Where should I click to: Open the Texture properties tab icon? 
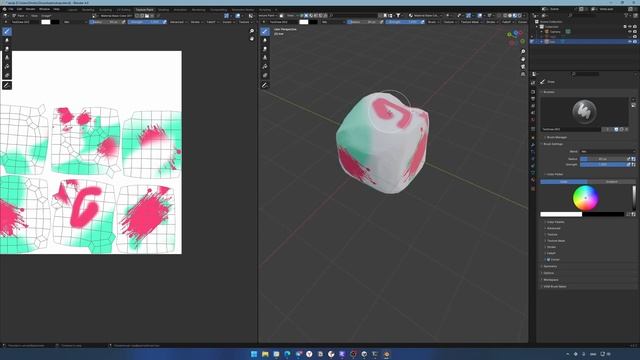pos(533,189)
